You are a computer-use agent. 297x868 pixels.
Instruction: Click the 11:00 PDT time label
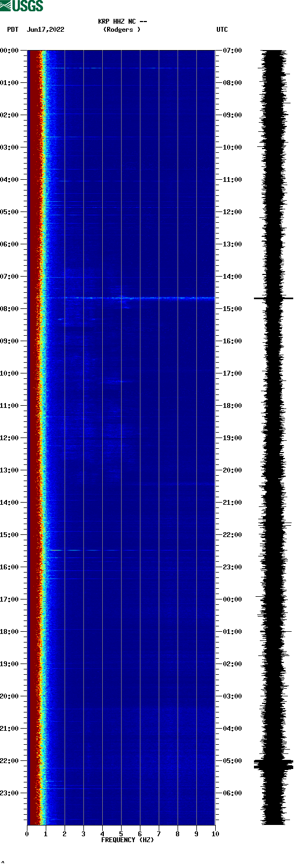pos(10,406)
